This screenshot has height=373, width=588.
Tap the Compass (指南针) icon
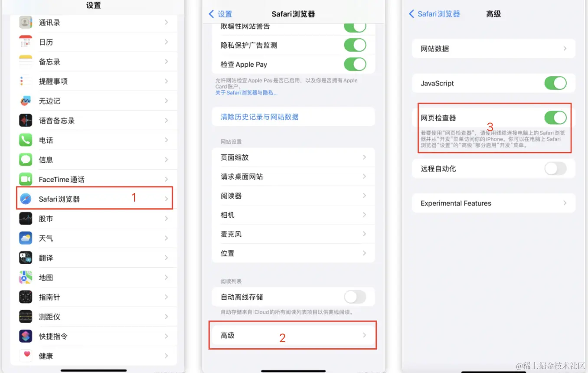[26, 297]
